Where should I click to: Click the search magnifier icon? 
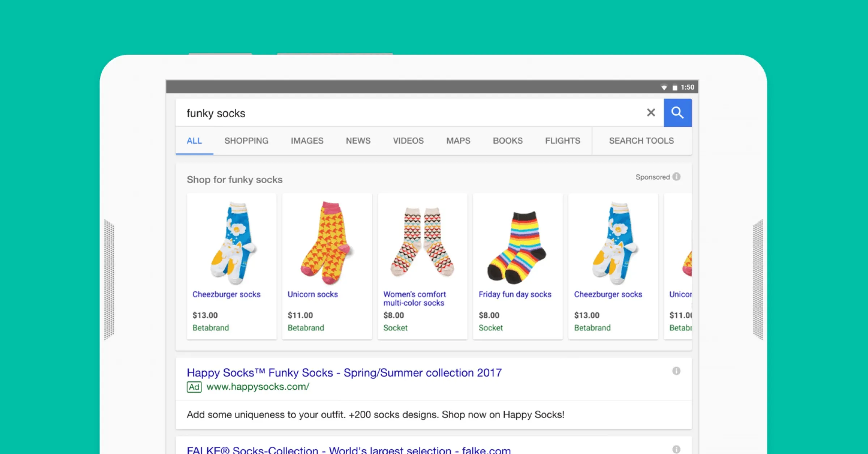point(677,113)
